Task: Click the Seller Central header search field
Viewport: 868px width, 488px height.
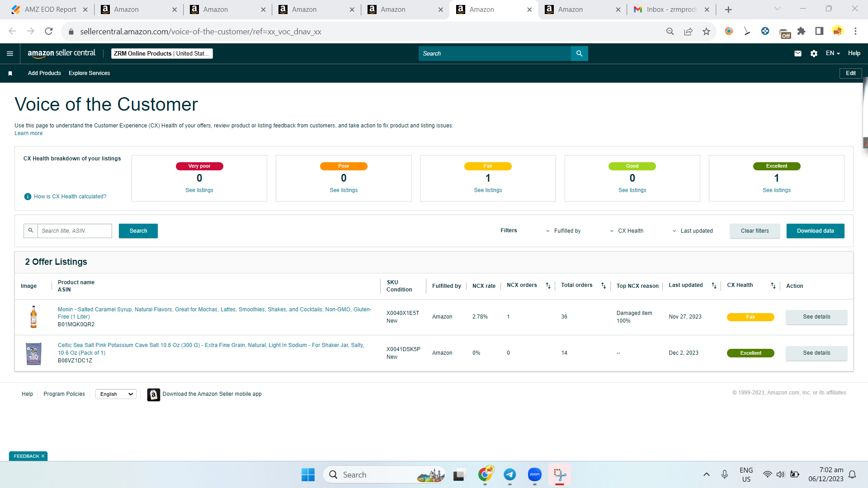Action: coord(495,53)
